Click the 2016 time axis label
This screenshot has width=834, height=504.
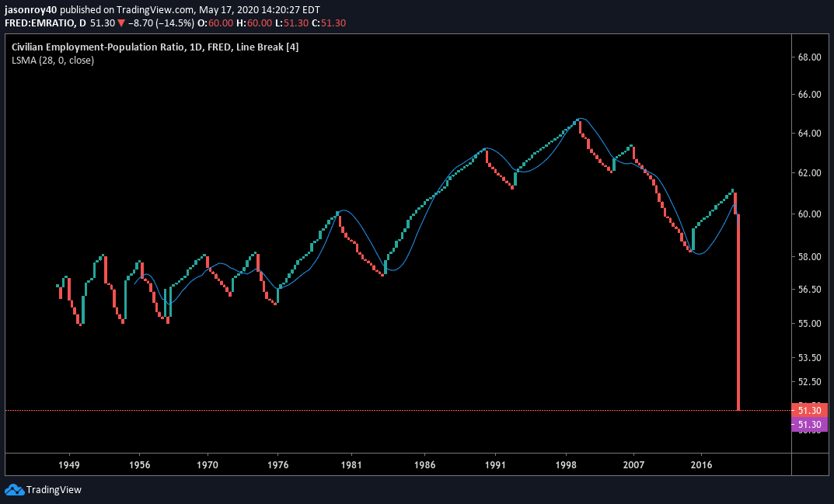[x=701, y=465]
